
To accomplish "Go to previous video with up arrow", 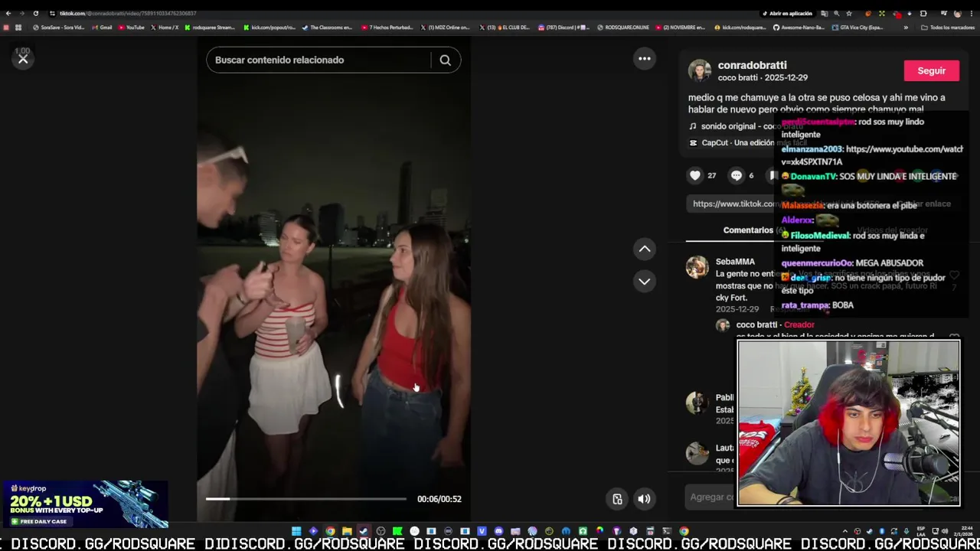I will (x=645, y=249).
